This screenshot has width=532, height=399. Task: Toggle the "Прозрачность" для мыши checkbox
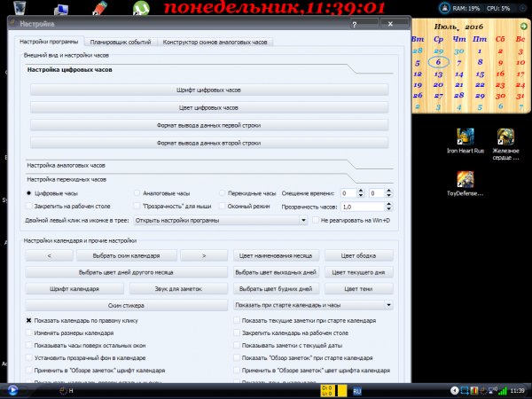pos(137,206)
